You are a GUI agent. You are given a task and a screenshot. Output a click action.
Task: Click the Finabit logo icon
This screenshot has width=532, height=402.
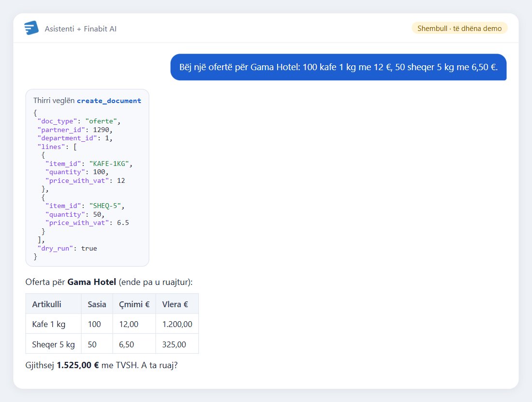coord(31,28)
